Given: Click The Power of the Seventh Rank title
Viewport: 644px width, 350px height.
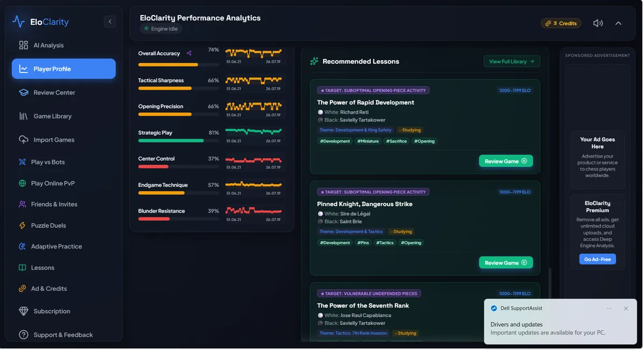Looking at the screenshot, I should [363, 305].
